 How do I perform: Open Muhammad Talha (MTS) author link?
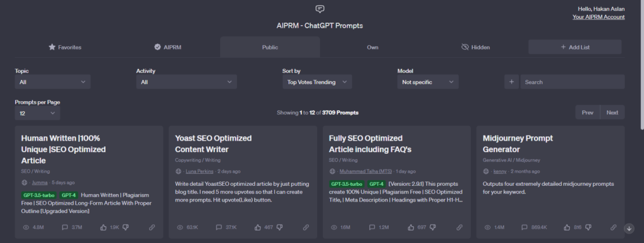pyautogui.click(x=365, y=171)
